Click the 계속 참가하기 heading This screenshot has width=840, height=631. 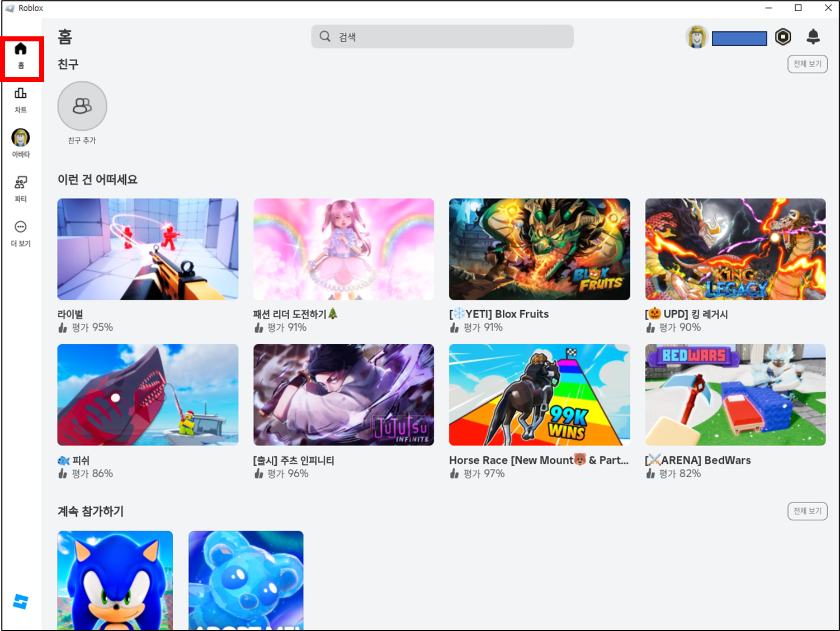coord(91,511)
